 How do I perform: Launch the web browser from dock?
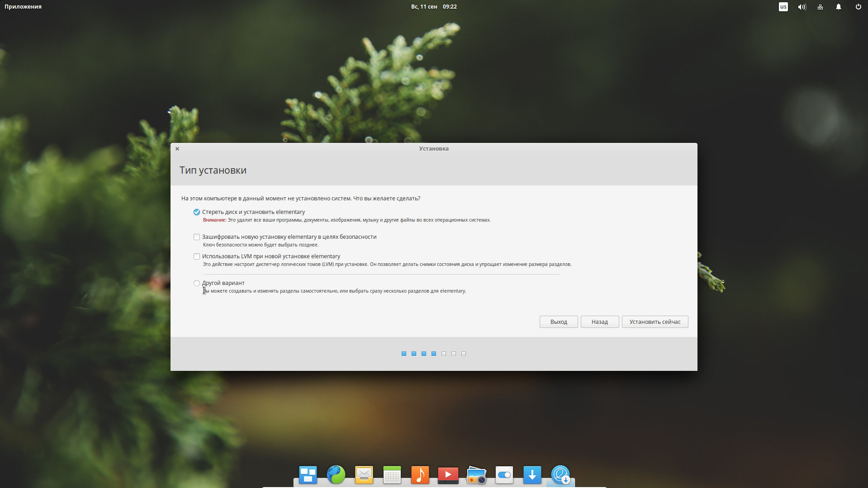pos(336,475)
